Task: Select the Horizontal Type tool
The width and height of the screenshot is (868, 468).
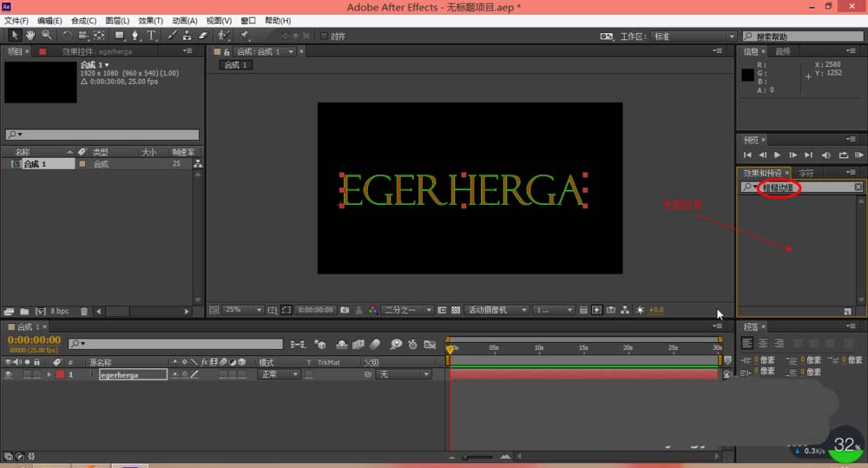Action: [x=150, y=36]
